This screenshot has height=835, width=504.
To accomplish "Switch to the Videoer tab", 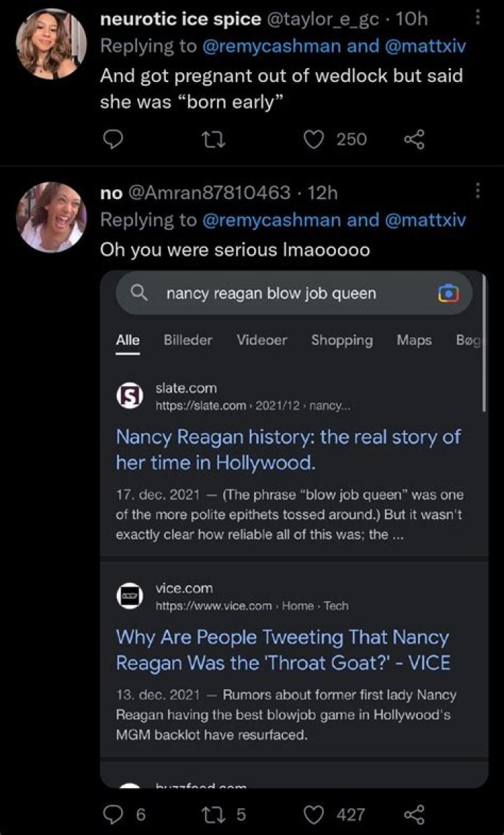I will click(262, 340).
